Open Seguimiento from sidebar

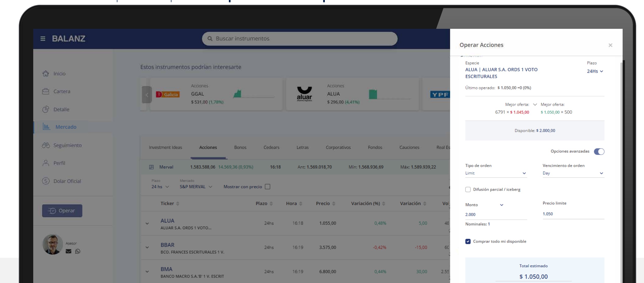(x=67, y=145)
